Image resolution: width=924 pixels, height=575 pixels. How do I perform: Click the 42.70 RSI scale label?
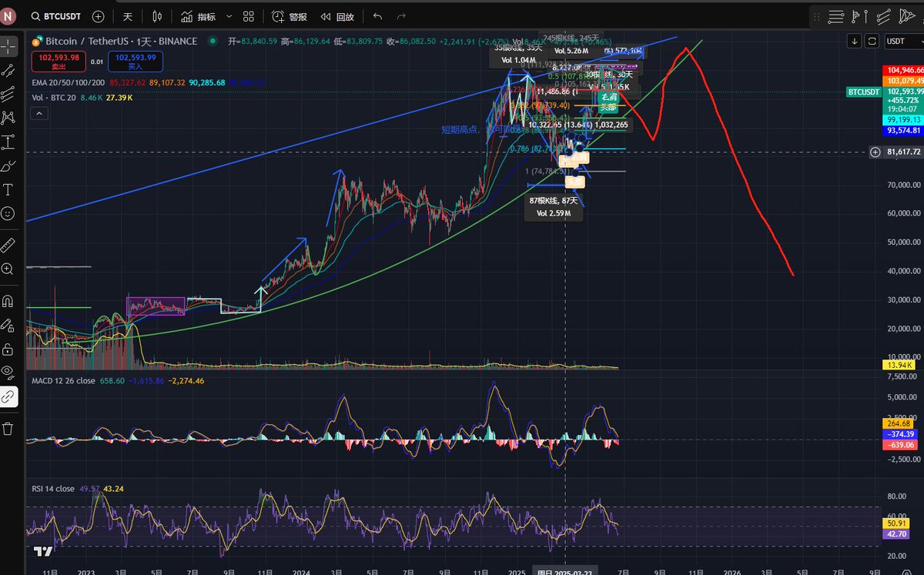pyautogui.click(x=898, y=533)
